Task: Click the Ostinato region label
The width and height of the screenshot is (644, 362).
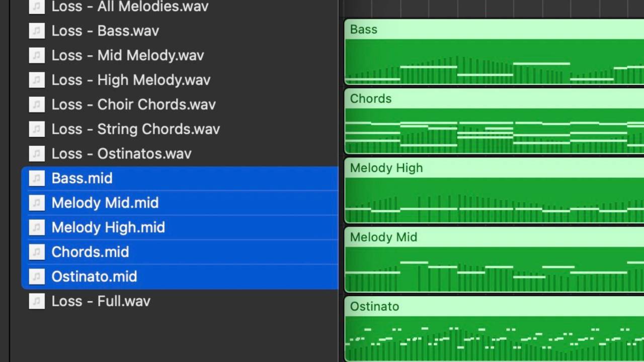Action: (x=374, y=306)
